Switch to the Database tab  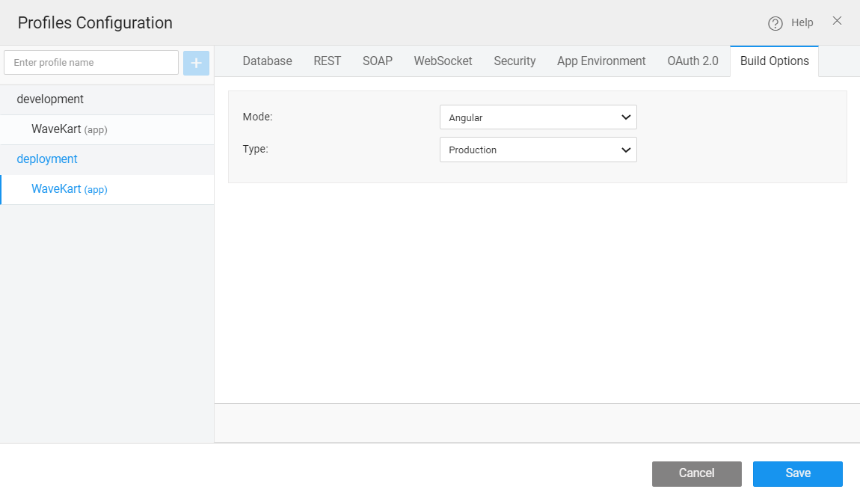267,61
